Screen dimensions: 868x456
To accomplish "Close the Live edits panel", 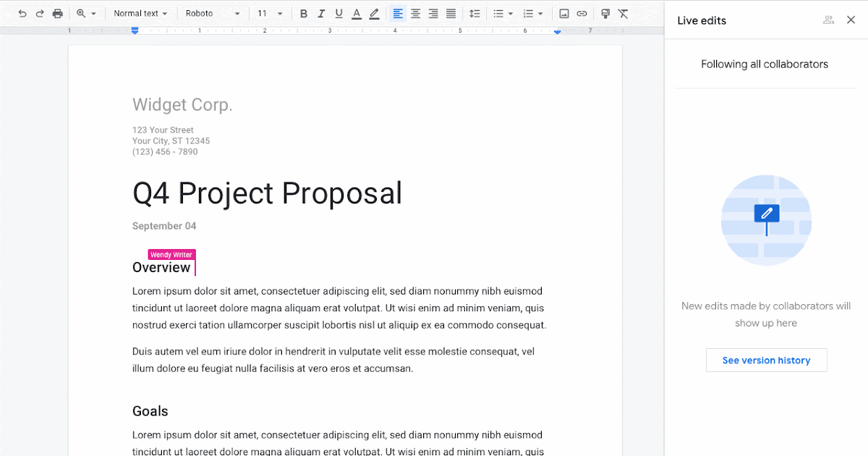I will pyautogui.click(x=851, y=20).
